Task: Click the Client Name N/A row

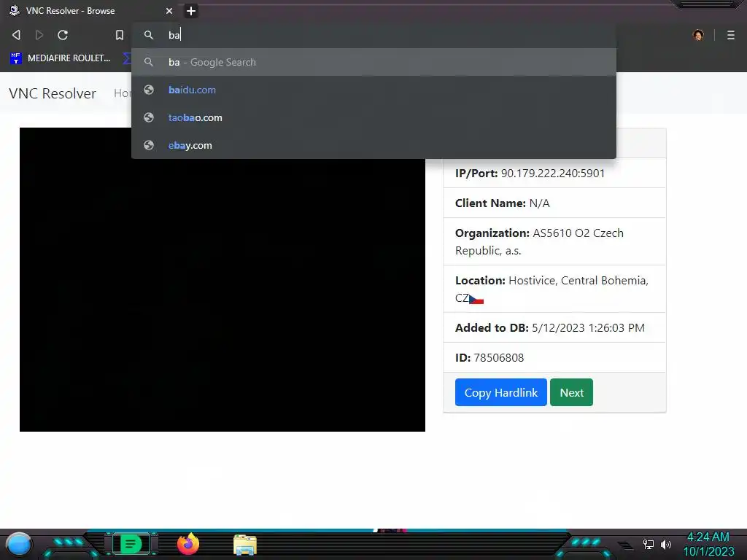Action: pyautogui.click(x=554, y=203)
